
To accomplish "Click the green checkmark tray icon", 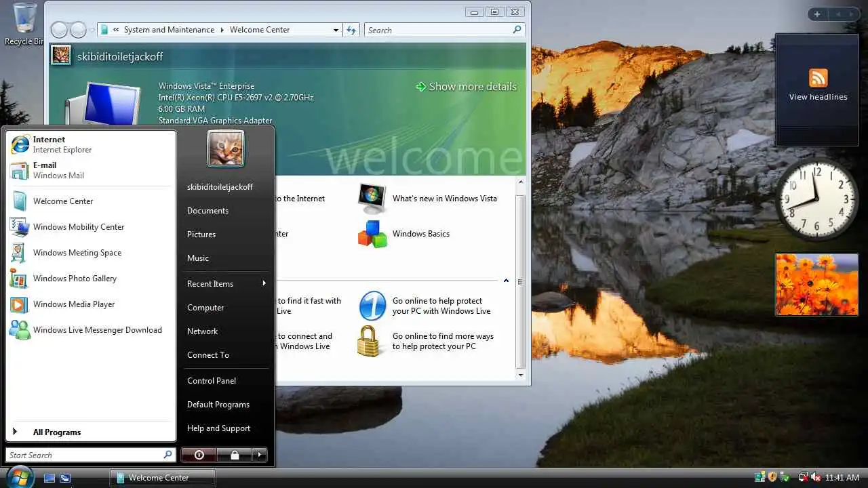I will tap(785, 477).
